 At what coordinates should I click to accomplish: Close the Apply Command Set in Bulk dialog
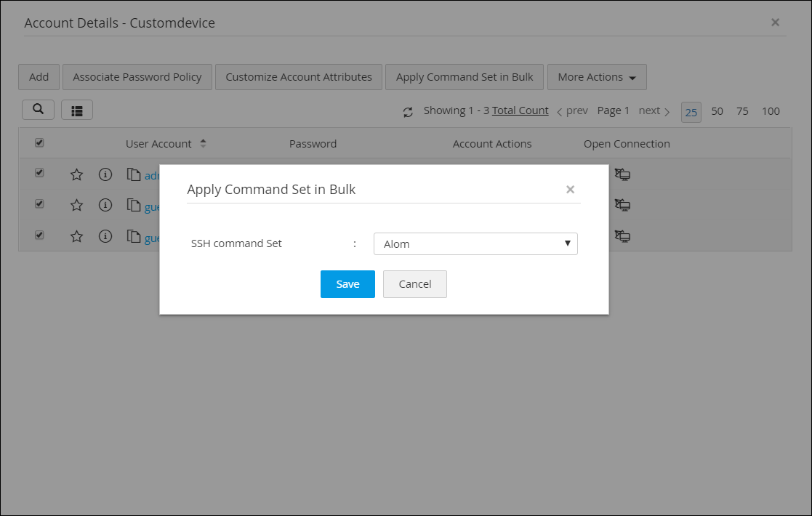click(x=570, y=190)
